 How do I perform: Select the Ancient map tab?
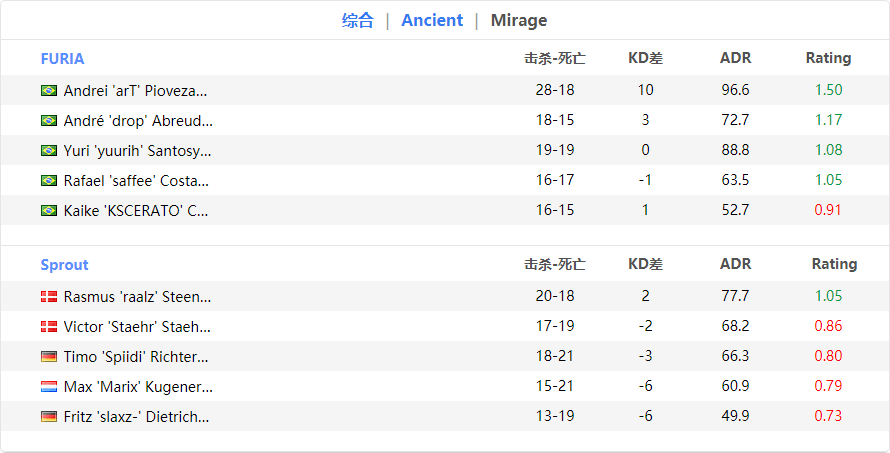[x=432, y=20]
